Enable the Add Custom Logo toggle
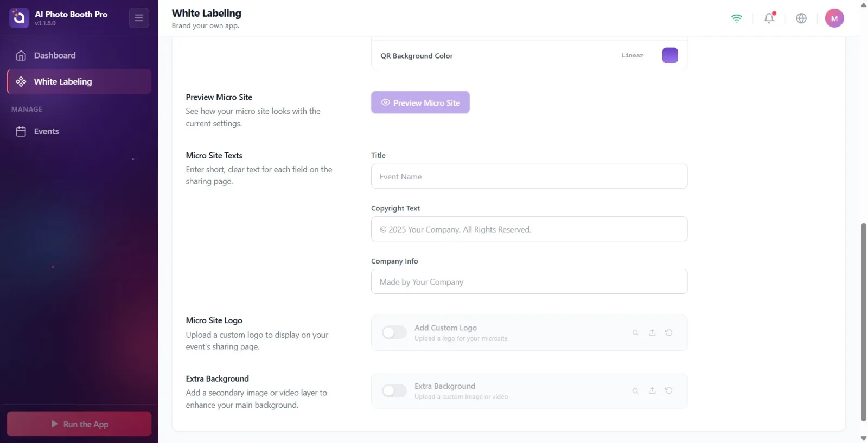This screenshot has height=443, width=868. pyautogui.click(x=394, y=332)
